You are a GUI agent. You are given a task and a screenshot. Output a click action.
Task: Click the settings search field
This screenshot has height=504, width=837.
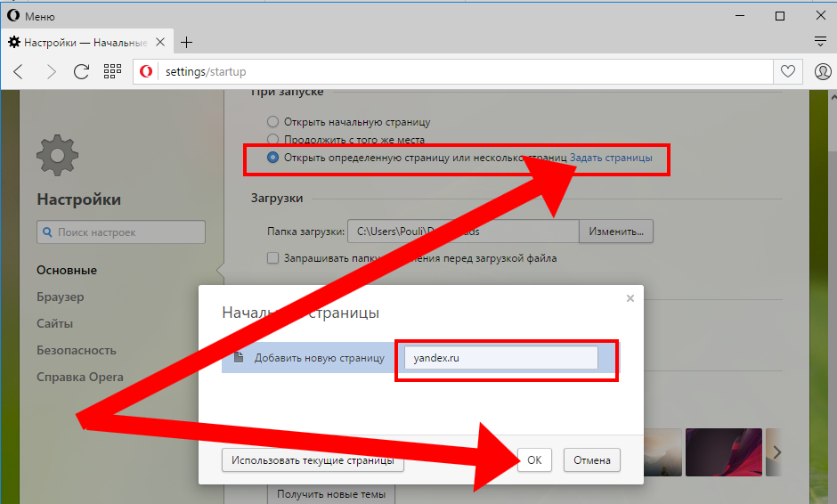coord(121,232)
